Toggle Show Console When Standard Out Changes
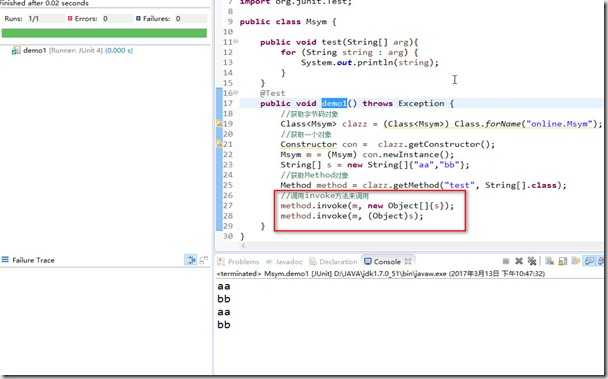608x379 pixels. pyautogui.click(x=589, y=261)
